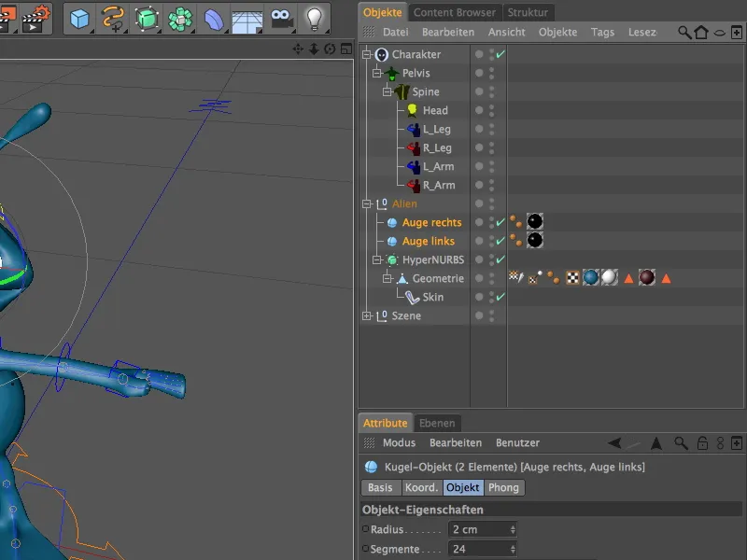This screenshot has height=560, width=747.
Task: Click the viewport rotate camera icon
Action: [330, 49]
